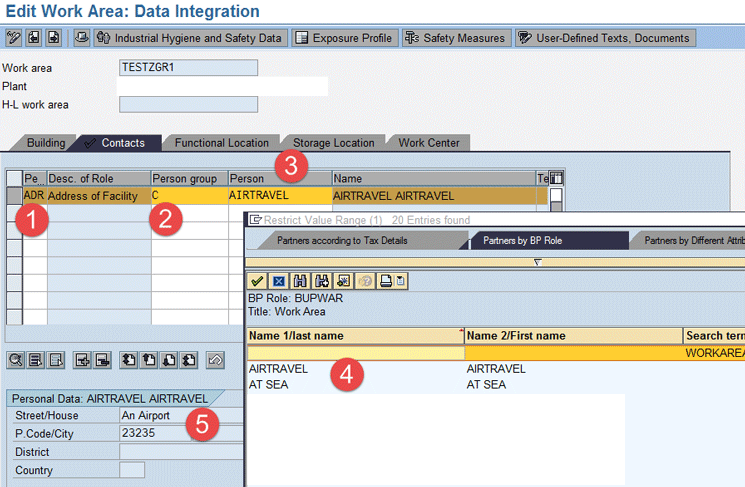Open Industrial Hygiene and Safety Data
Screen dimensions: 745x487
190,38
